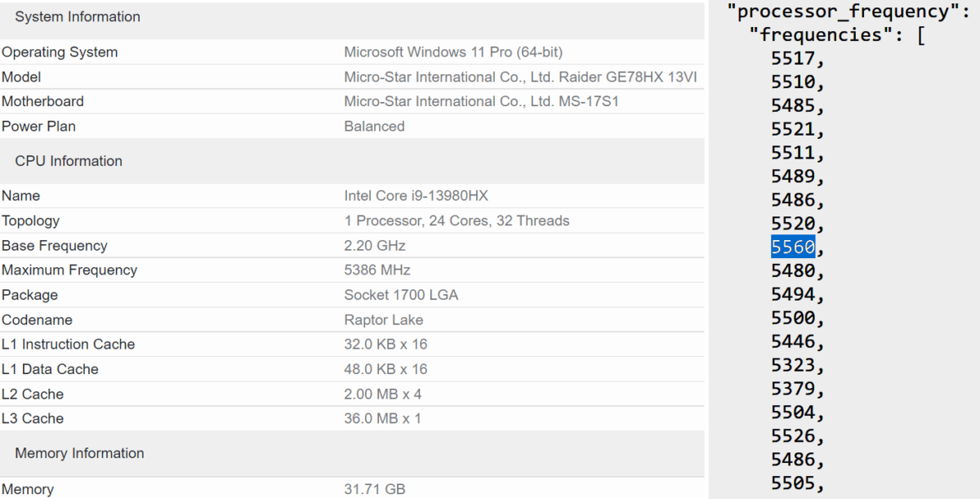Click the System Information section header

(78, 16)
